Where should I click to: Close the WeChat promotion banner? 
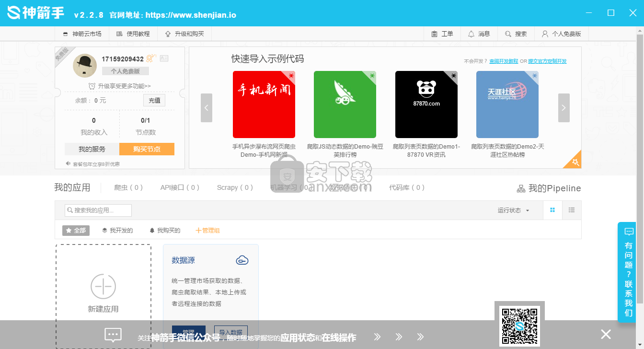point(606,334)
